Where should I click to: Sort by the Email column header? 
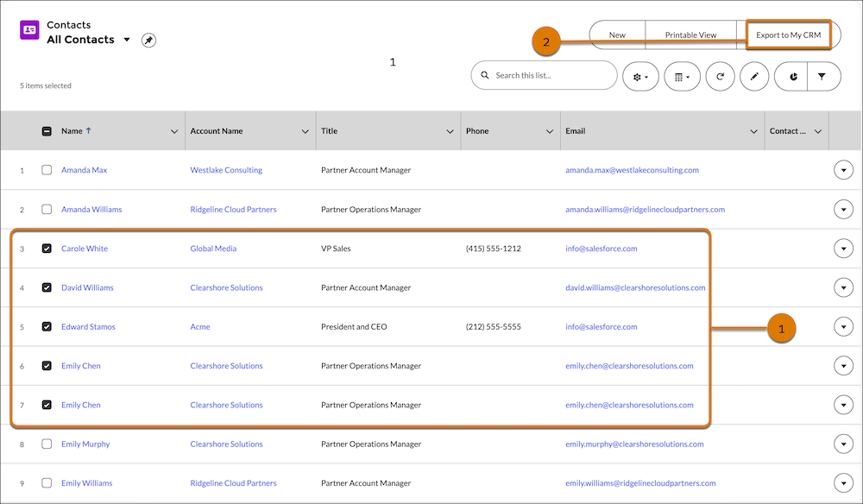tap(575, 131)
